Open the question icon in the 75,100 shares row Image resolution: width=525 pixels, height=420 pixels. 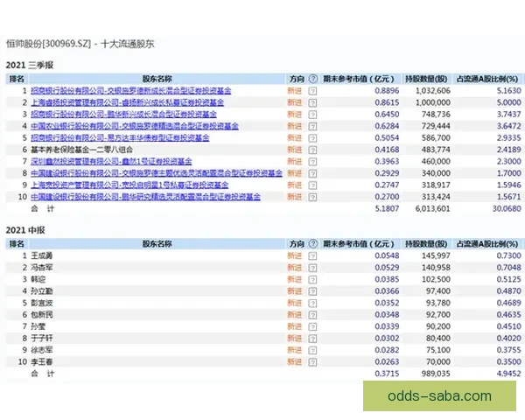pos(312,350)
